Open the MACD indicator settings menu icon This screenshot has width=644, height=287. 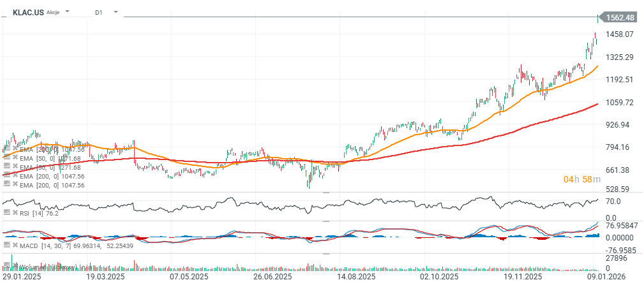pyautogui.click(x=6, y=246)
